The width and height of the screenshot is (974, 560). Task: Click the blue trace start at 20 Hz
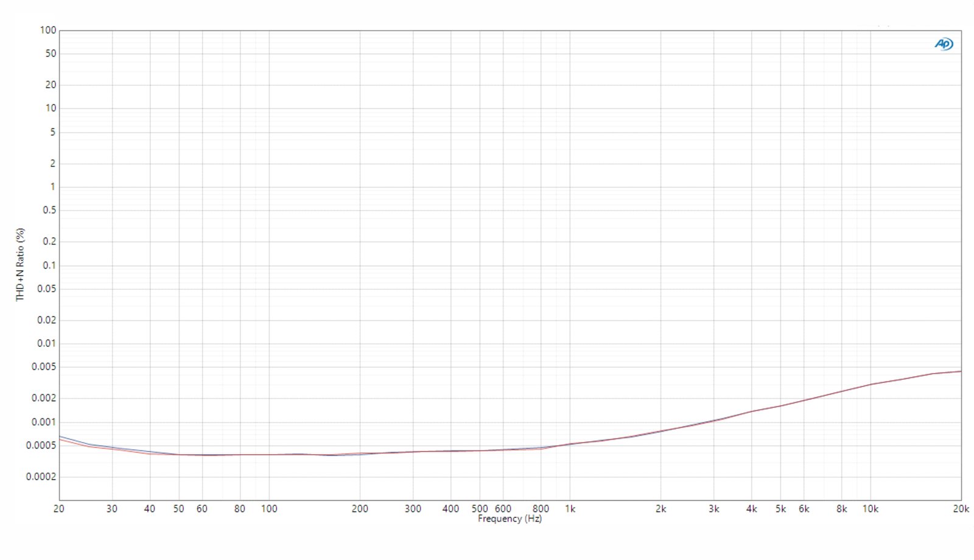click(x=60, y=436)
